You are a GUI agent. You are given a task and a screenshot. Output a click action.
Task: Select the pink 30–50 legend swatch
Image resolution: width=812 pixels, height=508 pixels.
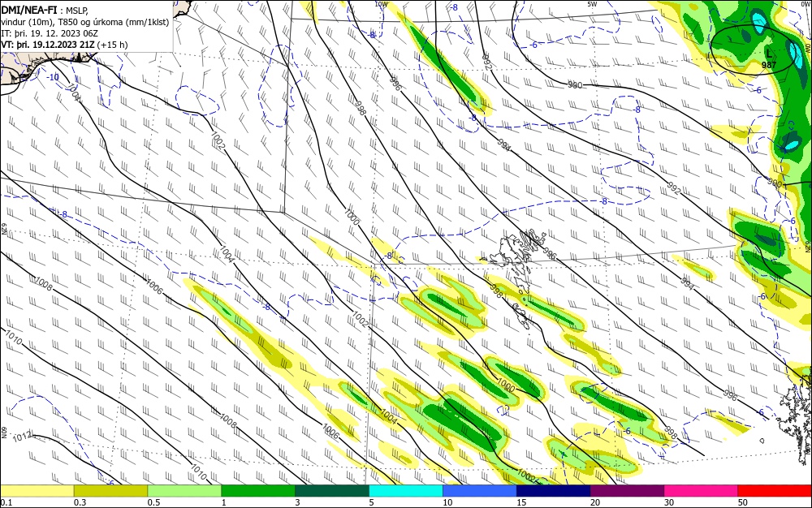pyautogui.click(x=702, y=491)
